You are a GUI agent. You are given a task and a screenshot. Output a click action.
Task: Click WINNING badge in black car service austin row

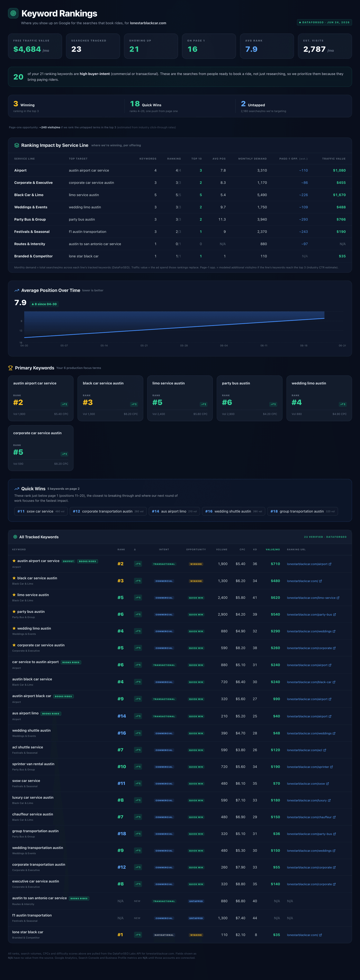[196, 581]
